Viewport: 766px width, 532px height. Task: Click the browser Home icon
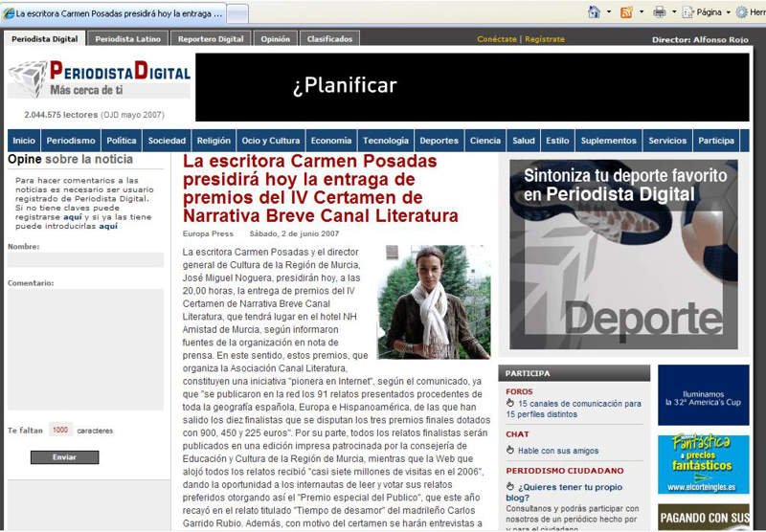(x=594, y=12)
